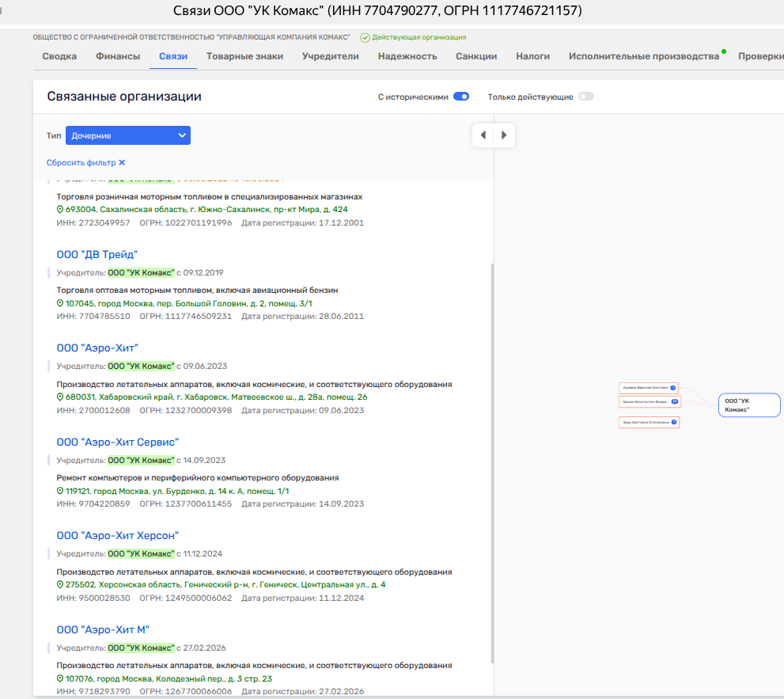Enable the Только действующие switch

[x=586, y=97]
